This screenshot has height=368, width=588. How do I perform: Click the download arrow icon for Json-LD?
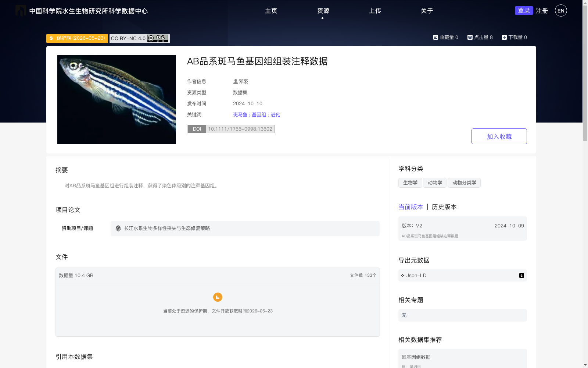(x=521, y=276)
